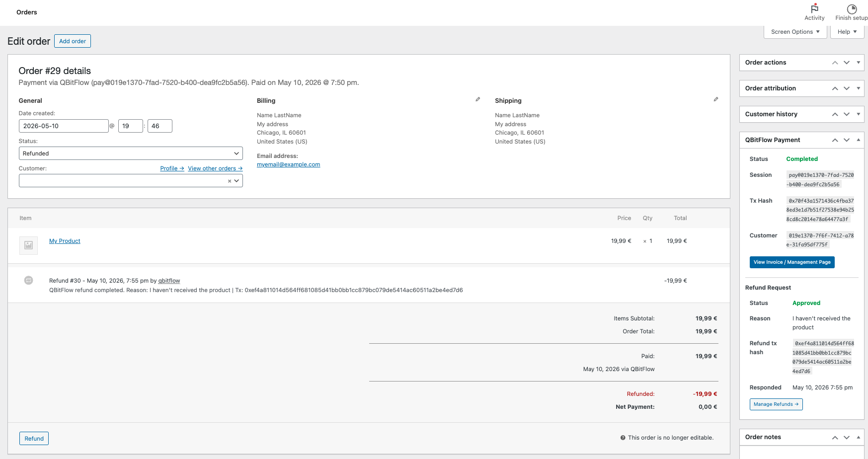Collapse QBitFlow Payment panel
Image resolution: width=868 pixels, height=459 pixels.
(x=858, y=140)
